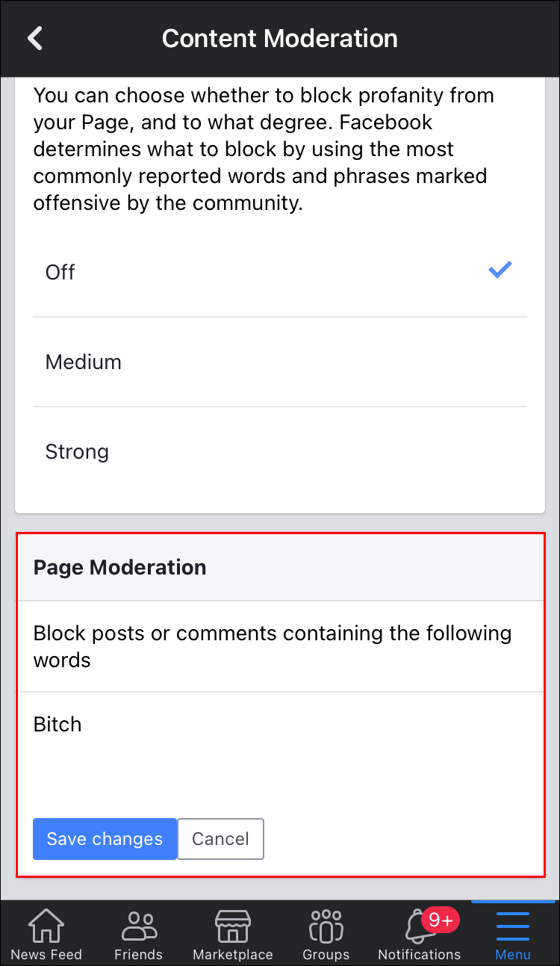Tap the 'Block posts or comments' label
This screenshot has height=966, width=560.
point(273,646)
